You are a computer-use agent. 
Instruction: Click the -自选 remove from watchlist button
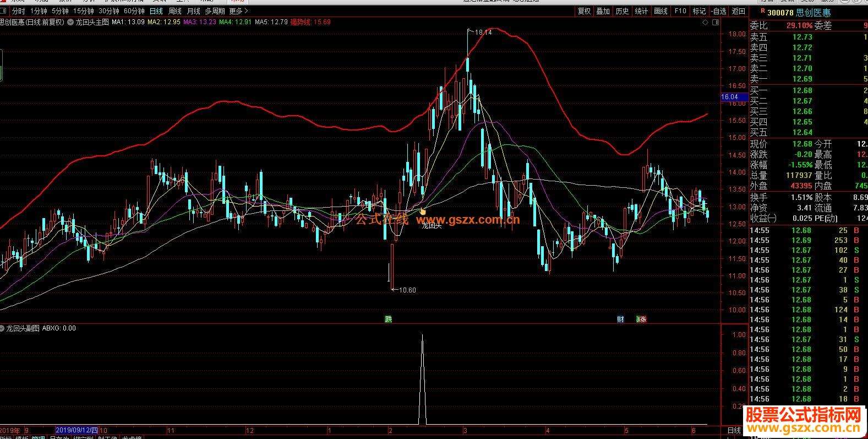(x=718, y=11)
